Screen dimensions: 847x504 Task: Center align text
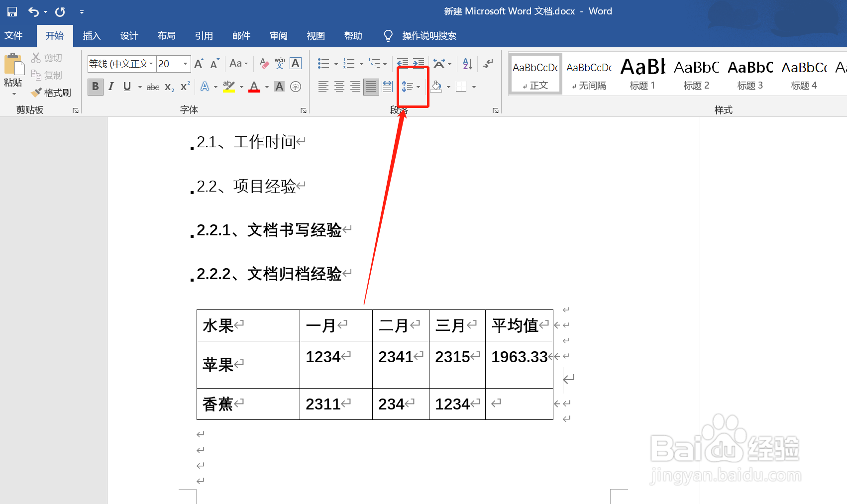[339, 87]
